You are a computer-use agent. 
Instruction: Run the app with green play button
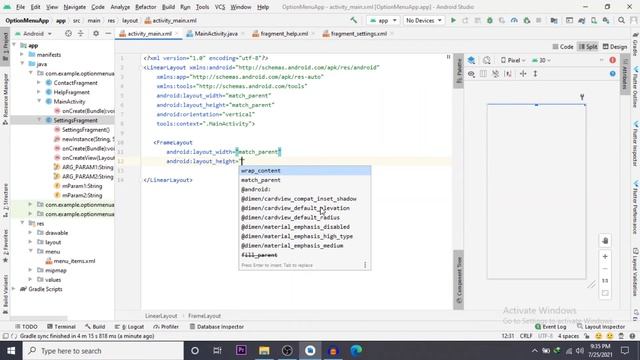[453, 20]
